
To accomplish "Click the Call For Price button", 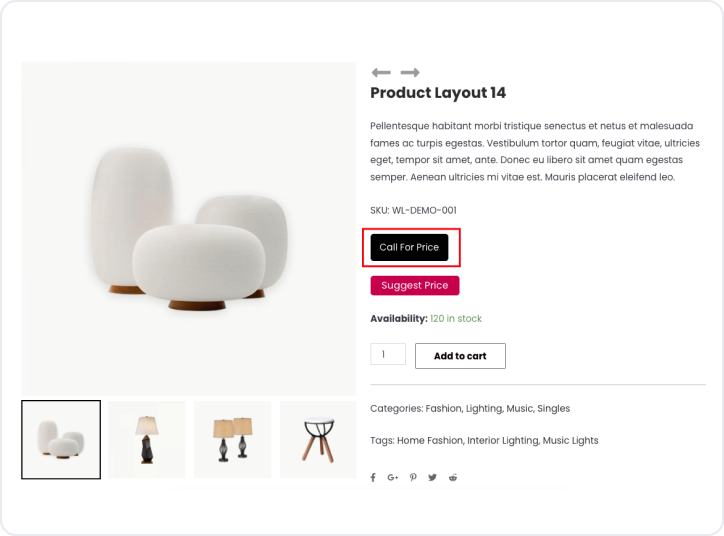I will click(409, 247).
